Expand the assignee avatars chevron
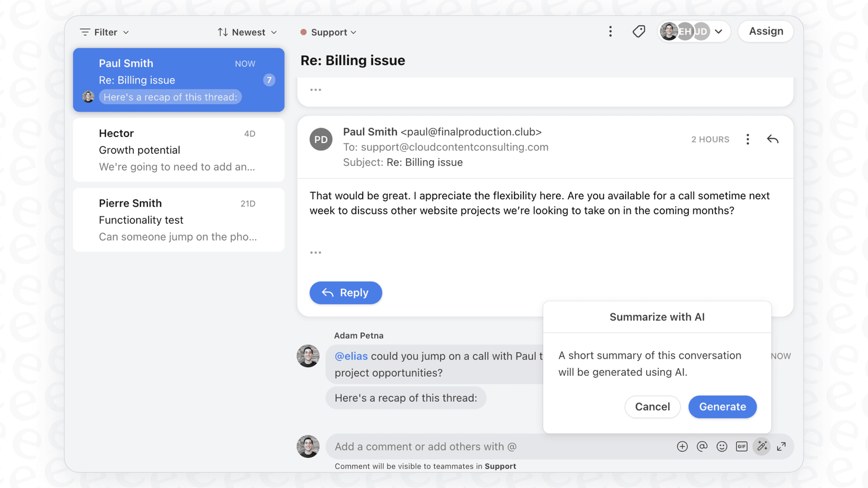The height and width of the screenshot is (488, 868). [719, 31]
